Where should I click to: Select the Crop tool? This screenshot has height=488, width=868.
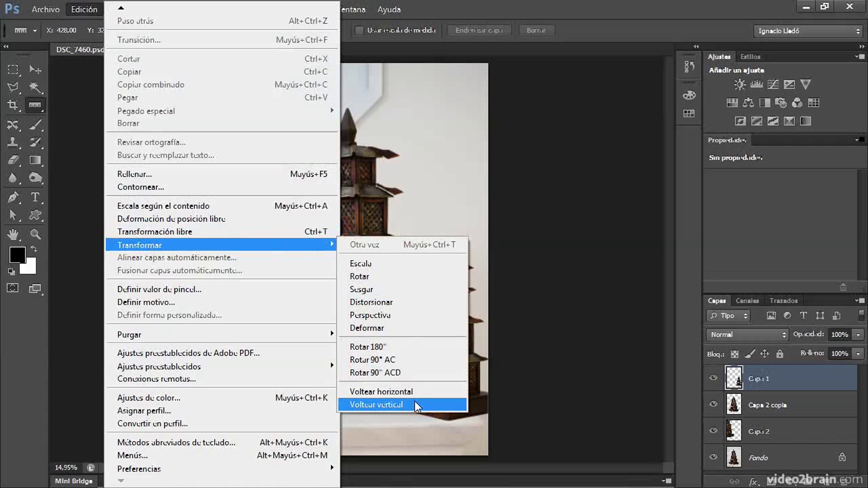tap(13, 105)
